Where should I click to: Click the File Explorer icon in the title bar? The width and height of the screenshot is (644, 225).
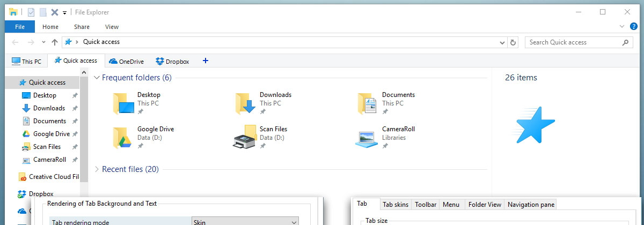pos(13,12)
